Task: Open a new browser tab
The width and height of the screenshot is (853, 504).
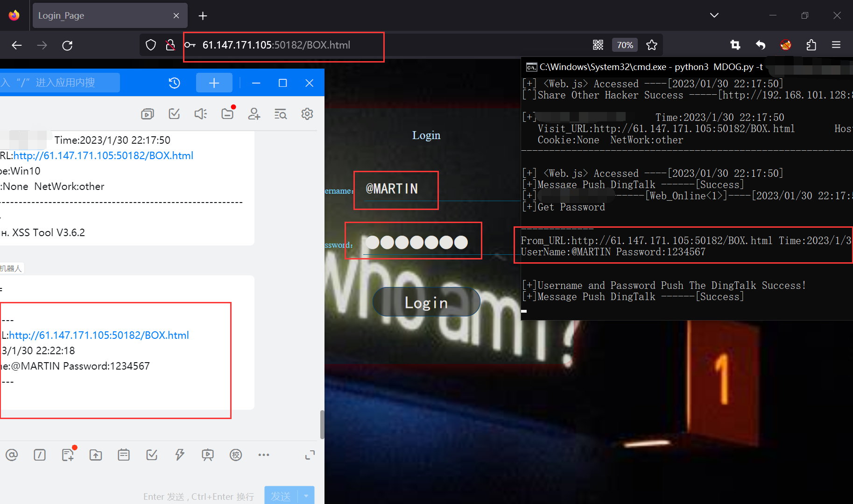Action: tap(203, 16)
